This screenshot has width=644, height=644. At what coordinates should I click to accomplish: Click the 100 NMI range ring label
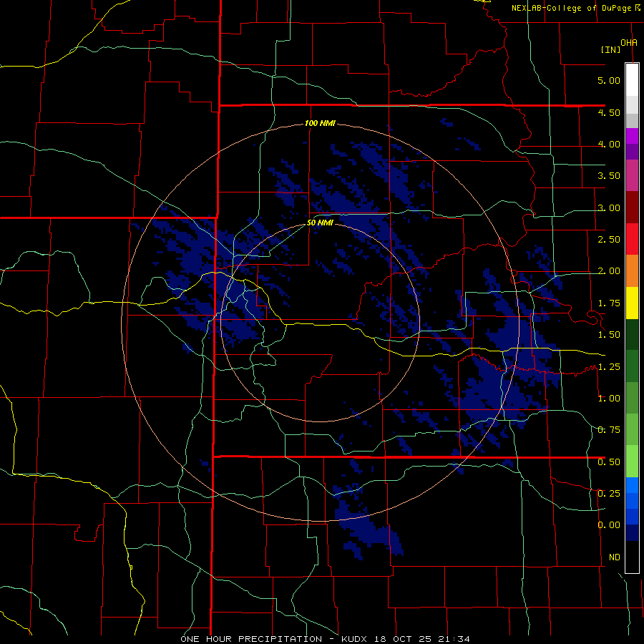pos(320,123)
